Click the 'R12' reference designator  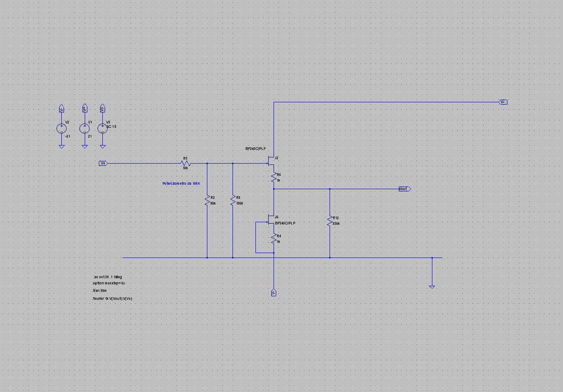click(336, 218)
